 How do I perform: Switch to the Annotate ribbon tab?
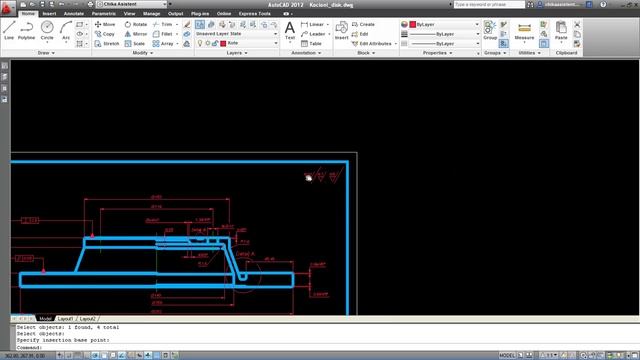pyautogui.click(x=74, y=13)
